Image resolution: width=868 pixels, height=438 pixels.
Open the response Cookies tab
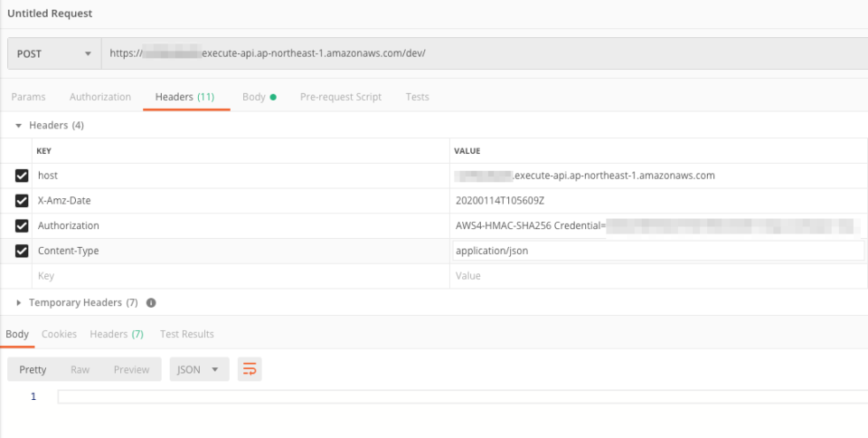60,334
